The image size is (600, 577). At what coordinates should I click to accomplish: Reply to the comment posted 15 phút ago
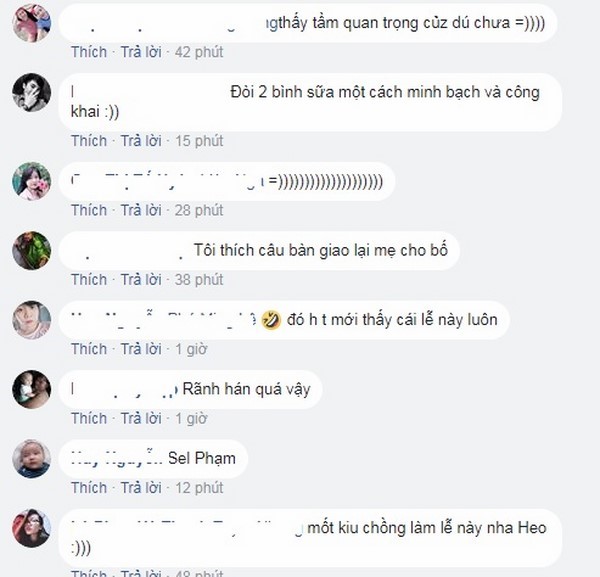tap(141, 141)
